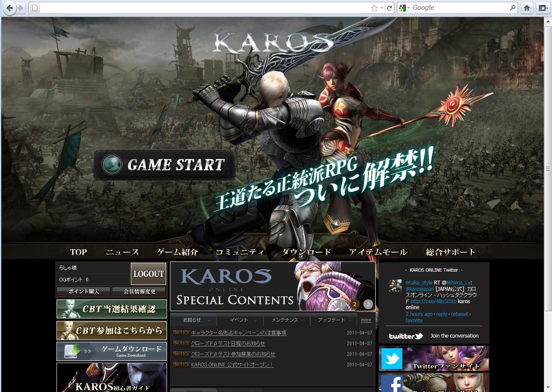The height and width of the screenshot is (392, 552).
Task: Open the TOP navigation menu item
Action: 78,252
